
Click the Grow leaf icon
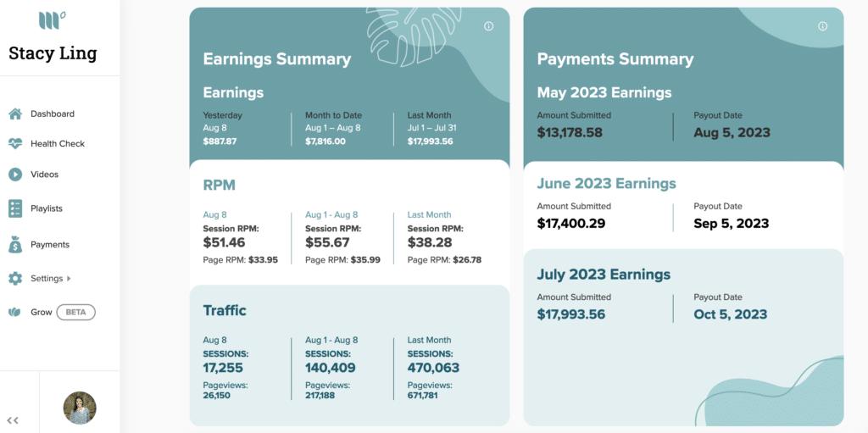point(15,313)
